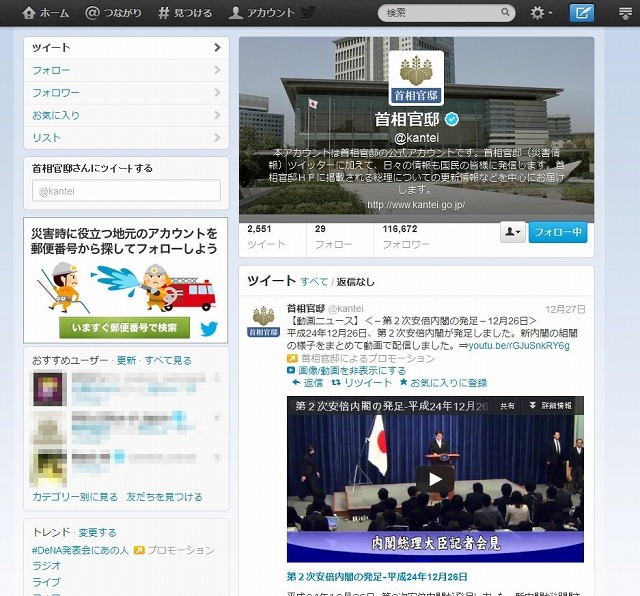Open first suggested user's avatar
Image resolution: width=640 pixels, height=596 pixels.
[50, 388]
